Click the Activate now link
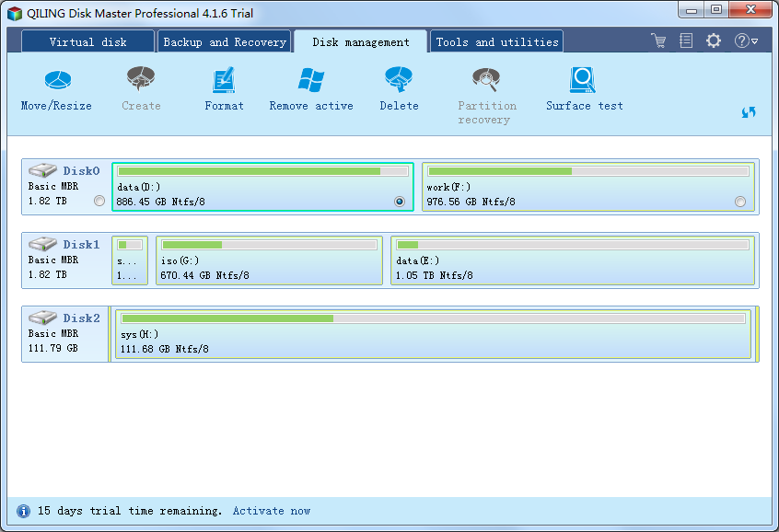This screenshot has width=779, height=532. pyautogui.click(x=272, y=511)
